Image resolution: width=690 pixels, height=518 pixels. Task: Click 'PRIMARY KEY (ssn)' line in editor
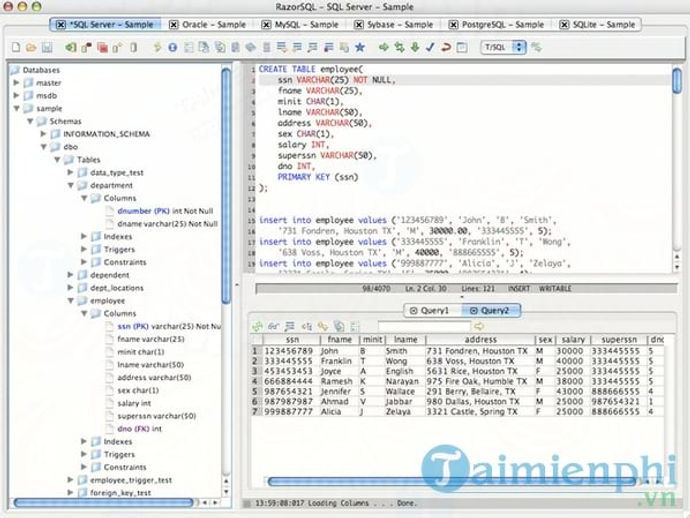pyautogui.click(x=318, y=177)
